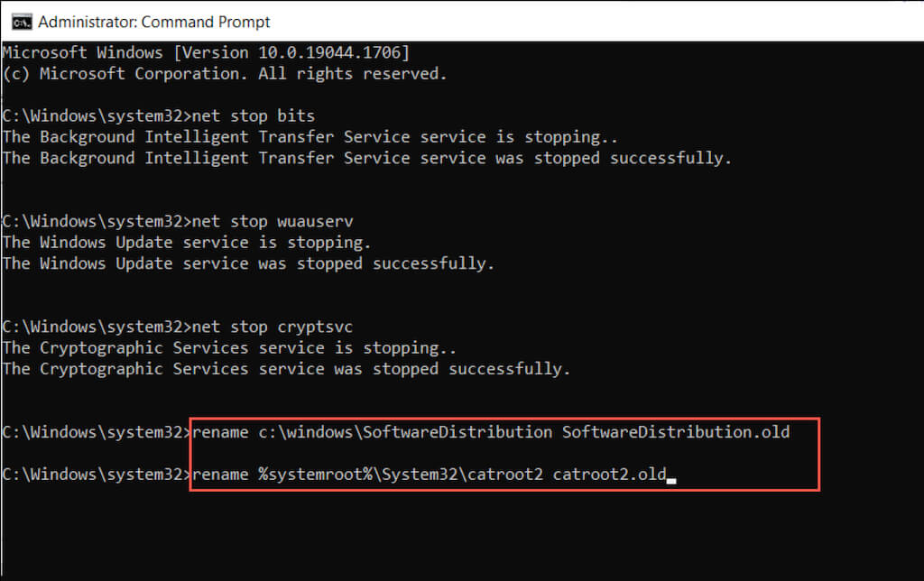Click the Command Prompt system menu icon
Screen dimensions: 924x581
pyautogui.click(x=20, y=21)
